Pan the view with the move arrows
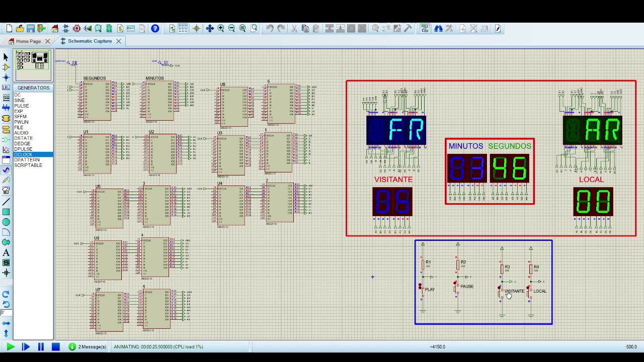Viewport: 644px width, 362px height. (210, 29)
